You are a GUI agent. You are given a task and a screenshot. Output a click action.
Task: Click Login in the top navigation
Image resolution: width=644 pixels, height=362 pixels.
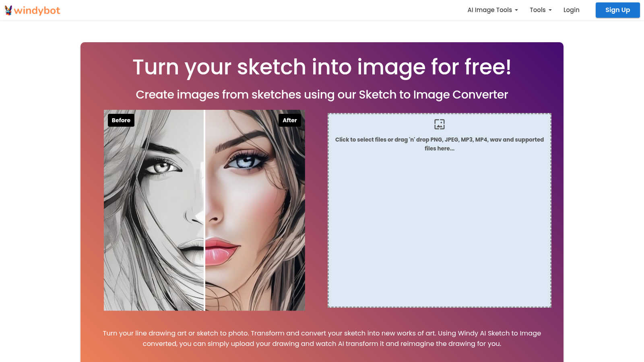point(571,10)
